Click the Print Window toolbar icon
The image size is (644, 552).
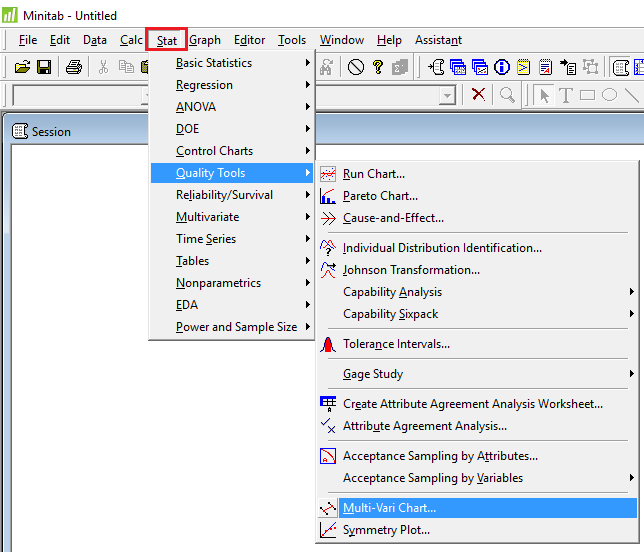74,67
